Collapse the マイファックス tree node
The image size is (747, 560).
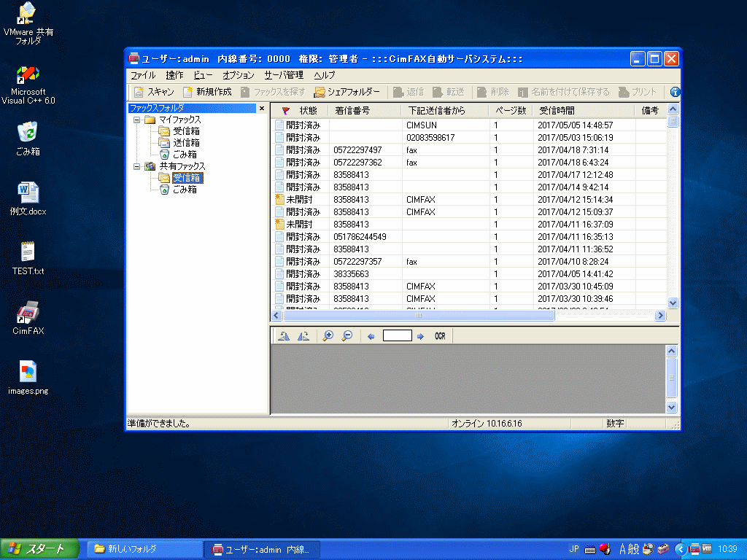136,120
